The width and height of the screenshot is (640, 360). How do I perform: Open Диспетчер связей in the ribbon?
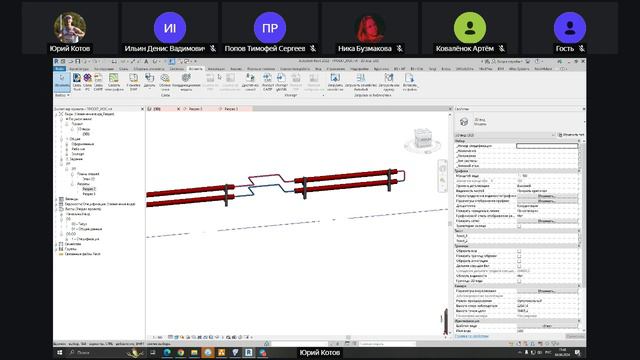tap(250, 81)
